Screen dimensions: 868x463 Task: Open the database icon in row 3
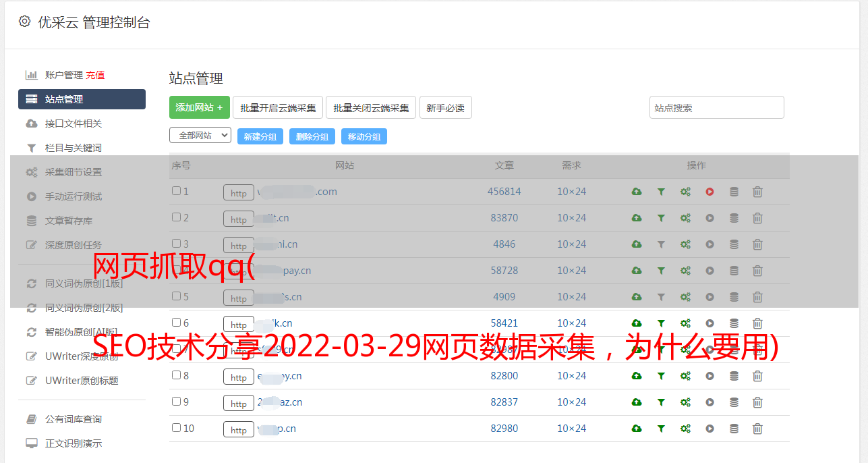point(734,244)
